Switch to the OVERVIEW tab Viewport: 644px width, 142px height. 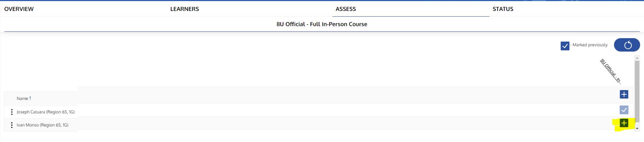[x=19, y=9]
